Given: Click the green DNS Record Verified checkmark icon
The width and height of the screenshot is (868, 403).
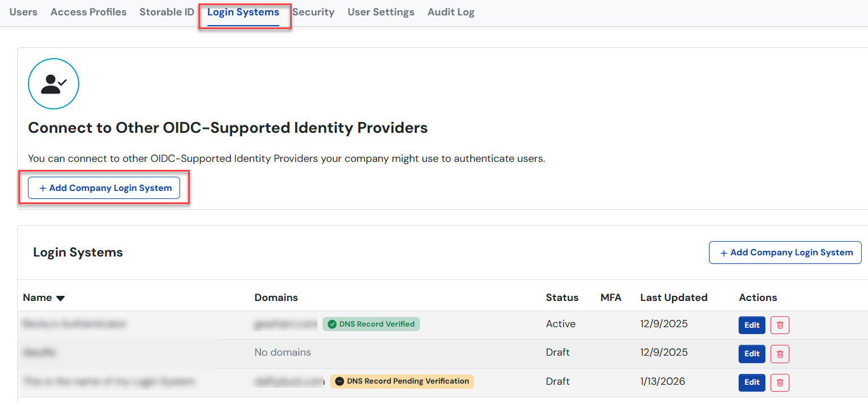Looking at the screenshot, I should coord(332,324).
